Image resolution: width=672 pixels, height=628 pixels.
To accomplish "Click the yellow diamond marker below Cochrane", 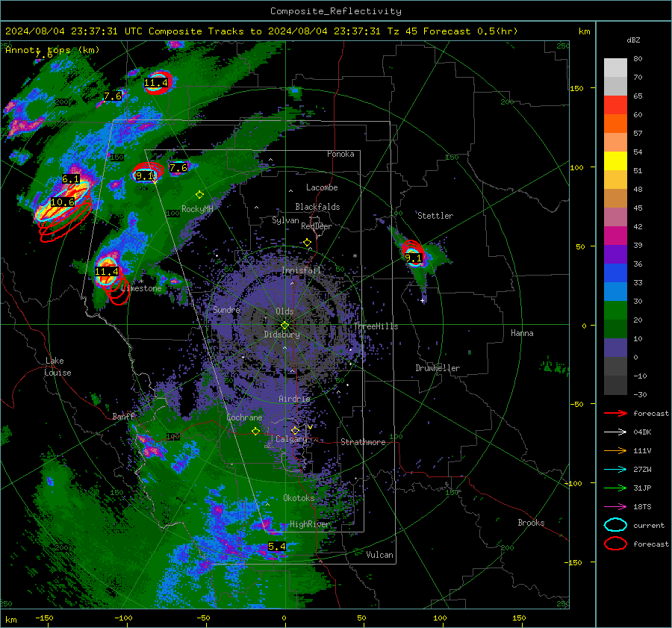I will 256,431.
